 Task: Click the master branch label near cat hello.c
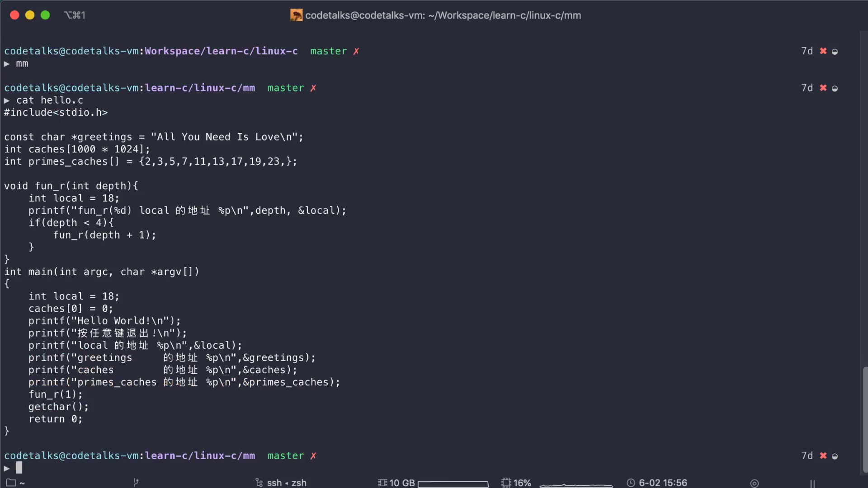pyautogui.click(x=285, y=88)
